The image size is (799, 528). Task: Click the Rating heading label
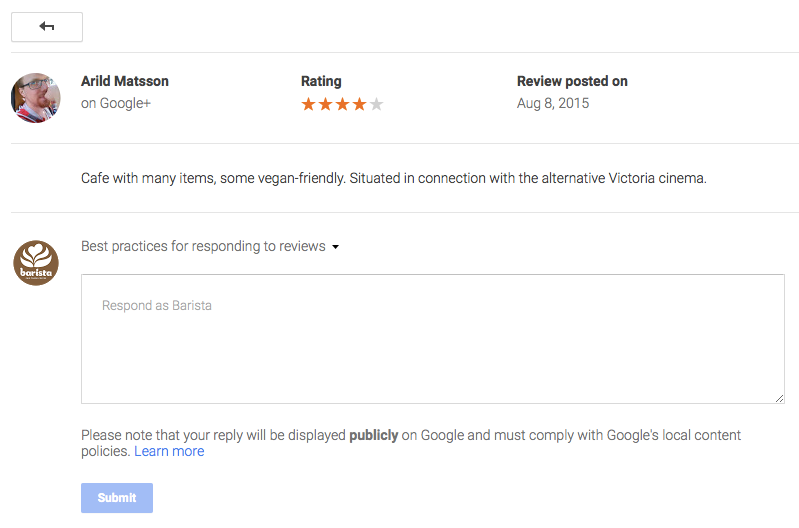[321, 82]
